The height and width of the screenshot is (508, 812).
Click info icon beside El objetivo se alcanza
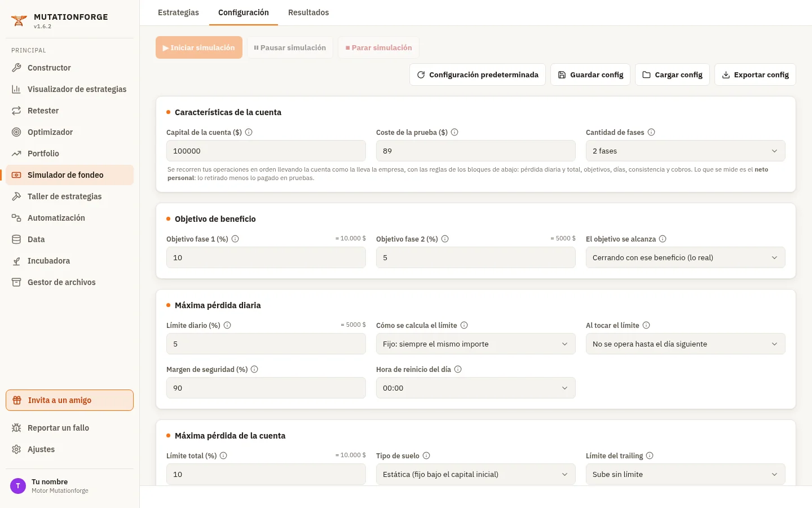pyautogui.click(x=663, y=239)
